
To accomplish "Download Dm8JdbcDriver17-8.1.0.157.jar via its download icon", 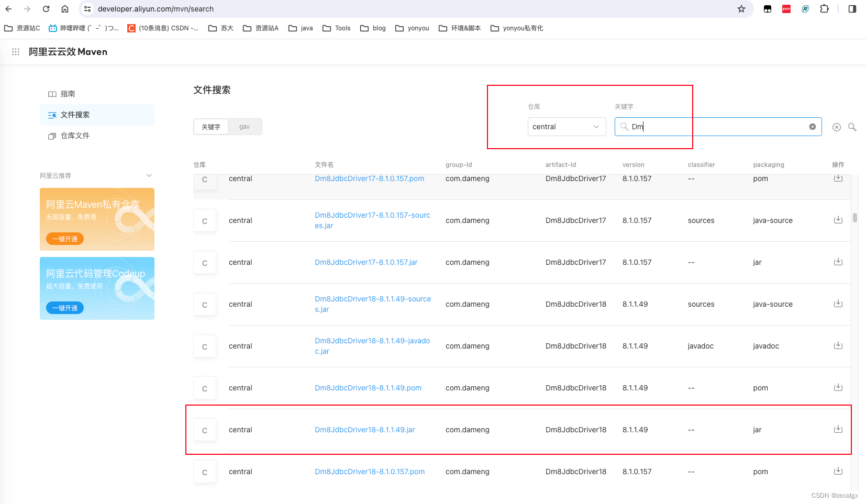I will (x=838, y=262).
